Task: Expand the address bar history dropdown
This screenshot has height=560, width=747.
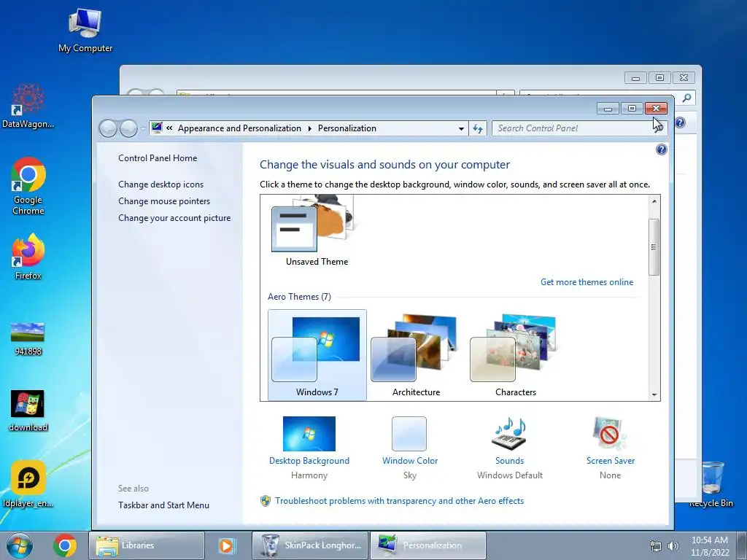Action: pos(461,128)
